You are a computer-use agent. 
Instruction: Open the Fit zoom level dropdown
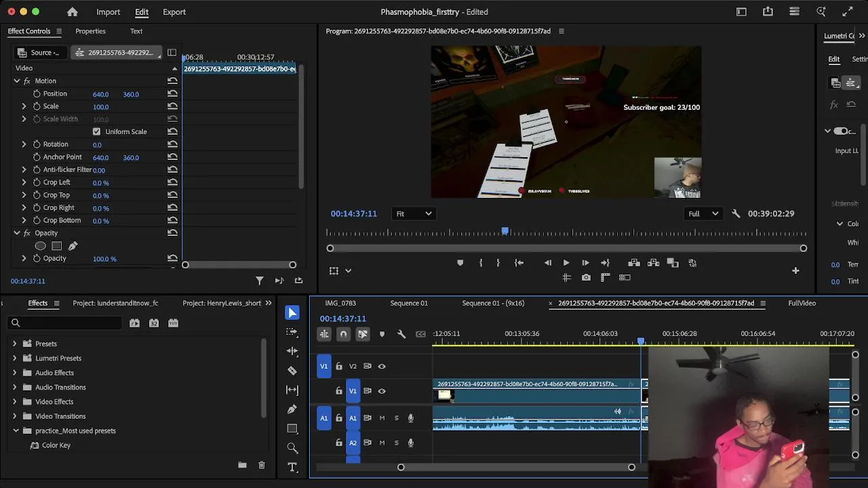[414, 213]
